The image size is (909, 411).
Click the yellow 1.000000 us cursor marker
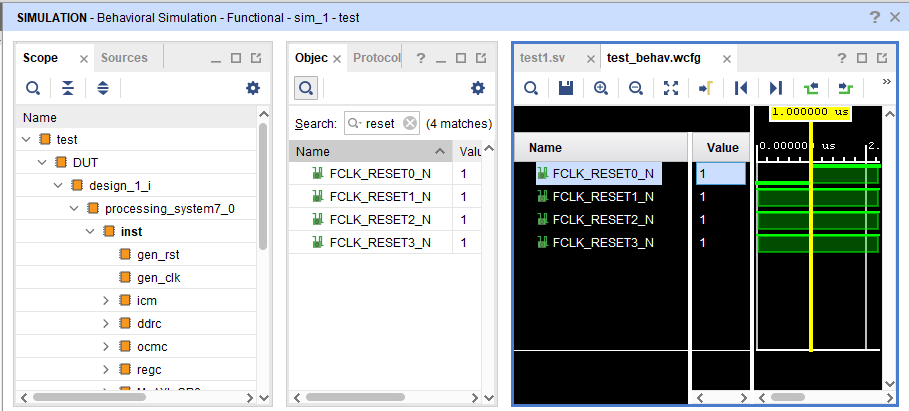810,112
